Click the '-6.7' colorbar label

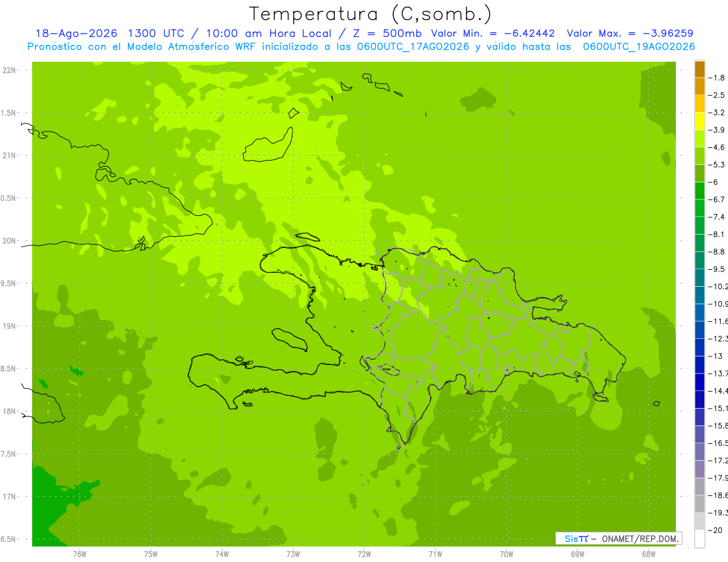tap(716, 200)
